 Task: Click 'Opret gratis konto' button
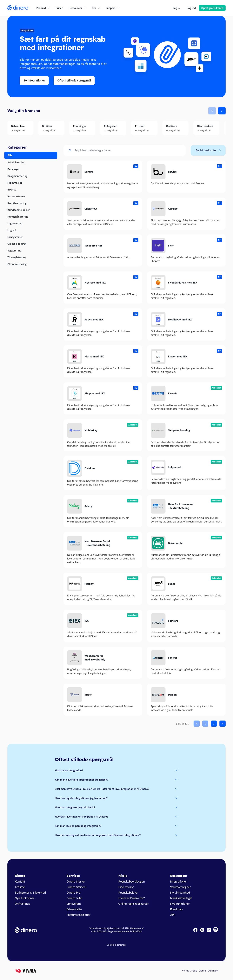(212, 8)
